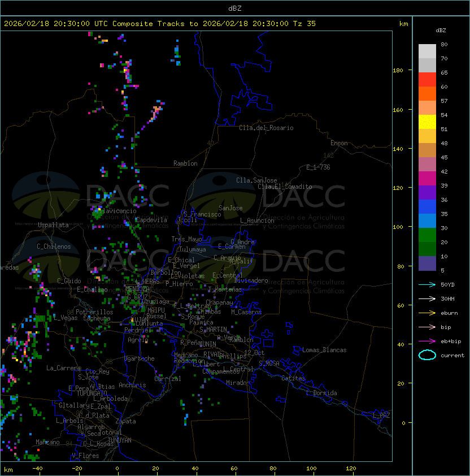Click the '140' tick on vertical km axis
The width and height of the screenshot is (470, 476).
point(398,149)
